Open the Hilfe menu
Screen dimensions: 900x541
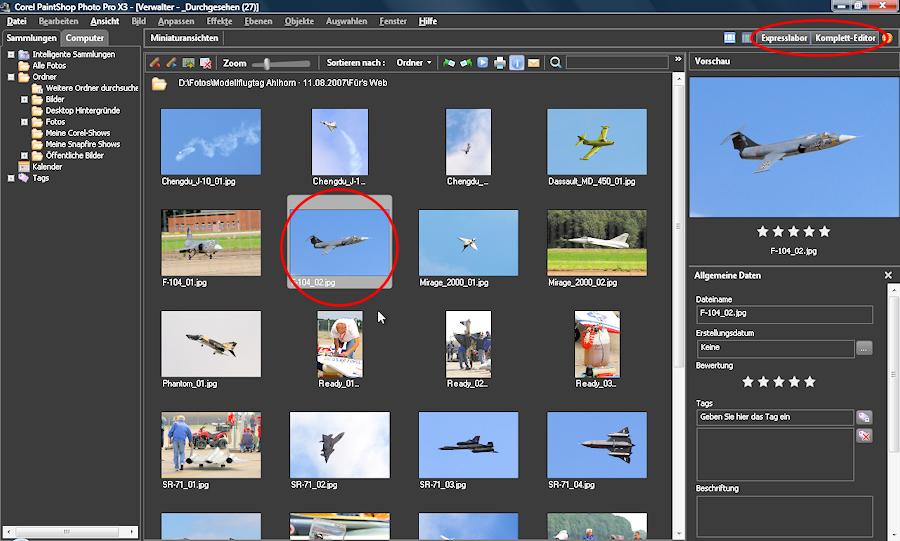428,21
